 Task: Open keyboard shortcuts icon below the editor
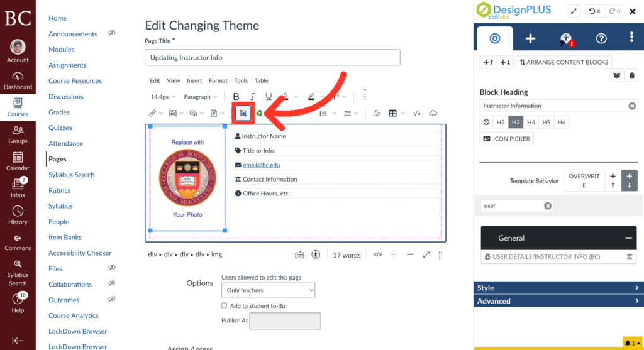pos(299,255)
